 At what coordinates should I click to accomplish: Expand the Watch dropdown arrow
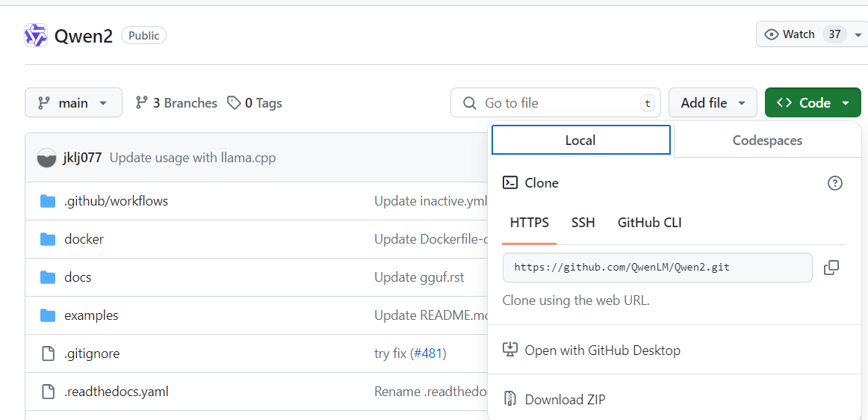(x=858, y=35)
